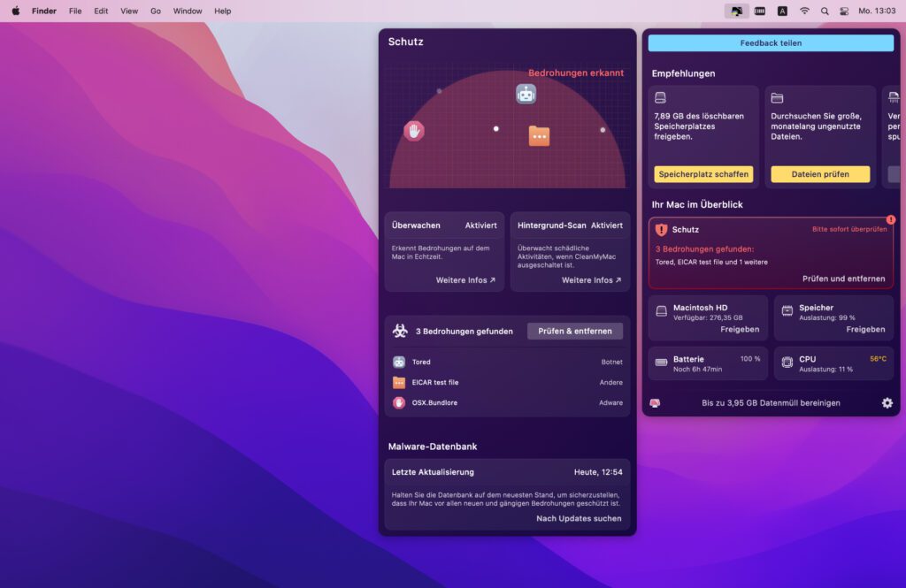This screenshot has height=588, width=906.
Task: Click the CPU chip icon
Action: point(786,363)
